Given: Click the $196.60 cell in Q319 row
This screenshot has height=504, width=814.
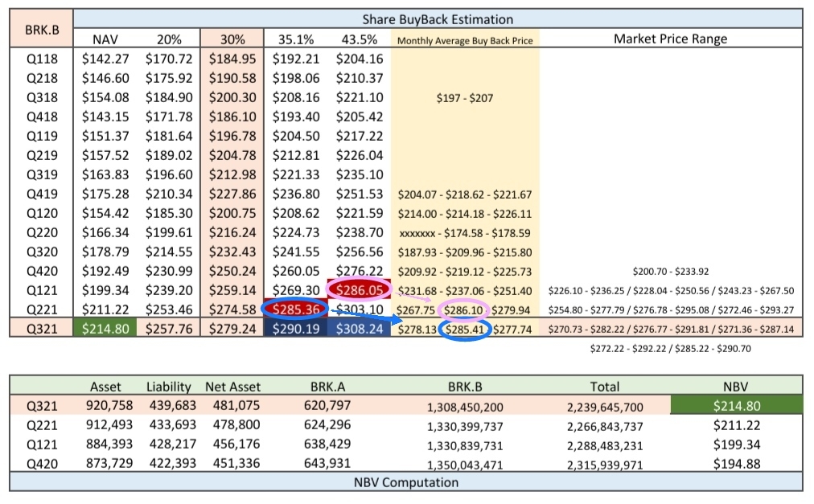Looking at the screenshot, I should tap(169, 174).
